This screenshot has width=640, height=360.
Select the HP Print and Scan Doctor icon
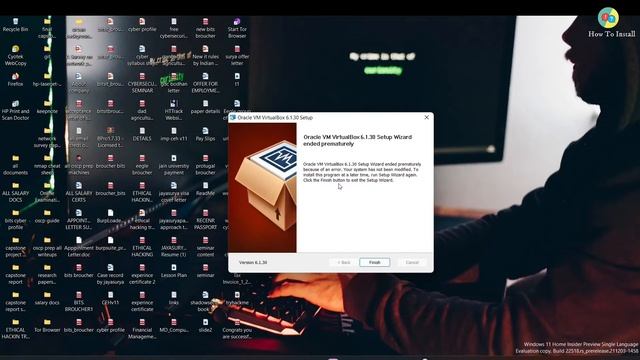click(x=16, y=111)
